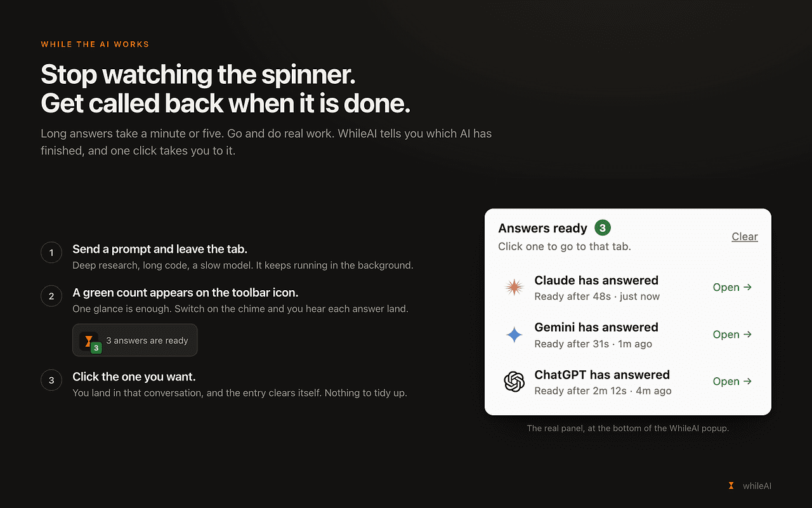Click "A green count appears on the toolbar icon."
812x508 pixels.
185,293
